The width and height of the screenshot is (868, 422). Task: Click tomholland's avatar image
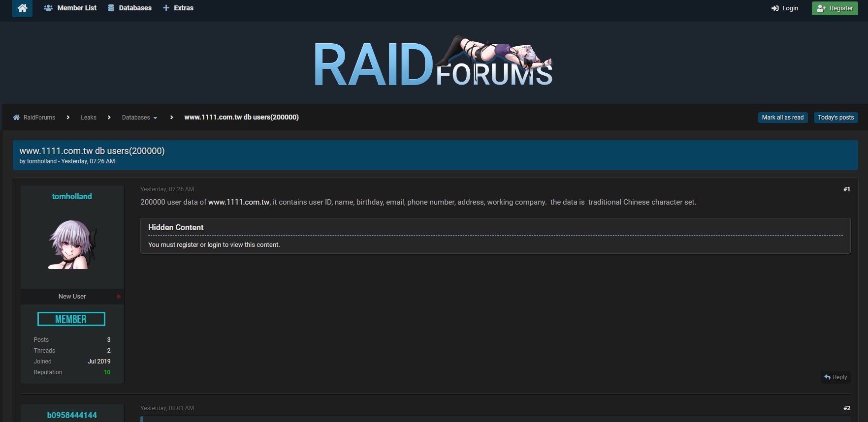pos(72,244)
